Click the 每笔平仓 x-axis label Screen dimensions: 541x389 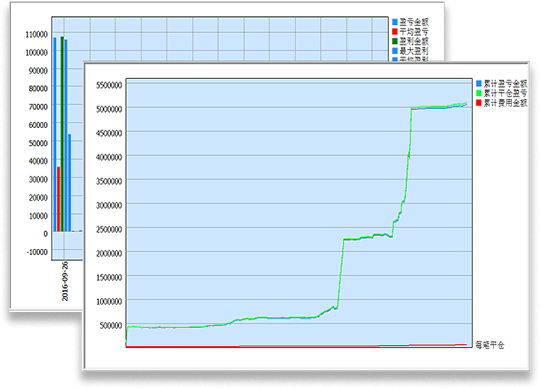click(490, 345)
